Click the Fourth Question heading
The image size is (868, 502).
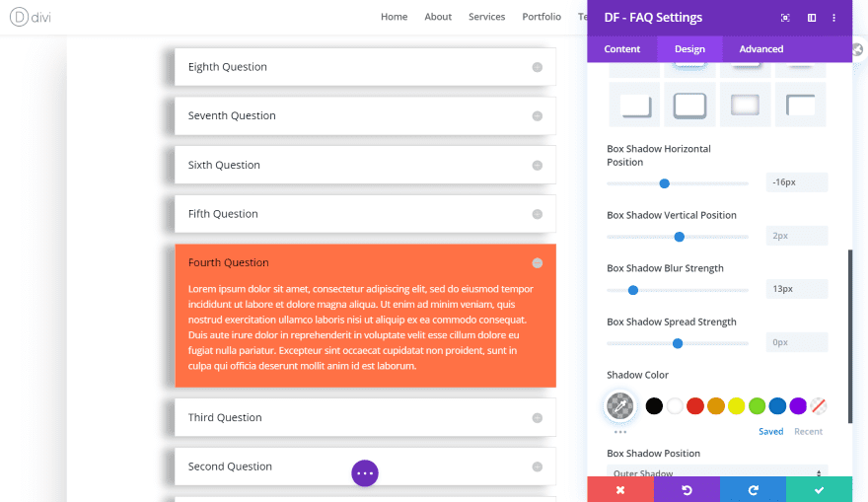228,263
